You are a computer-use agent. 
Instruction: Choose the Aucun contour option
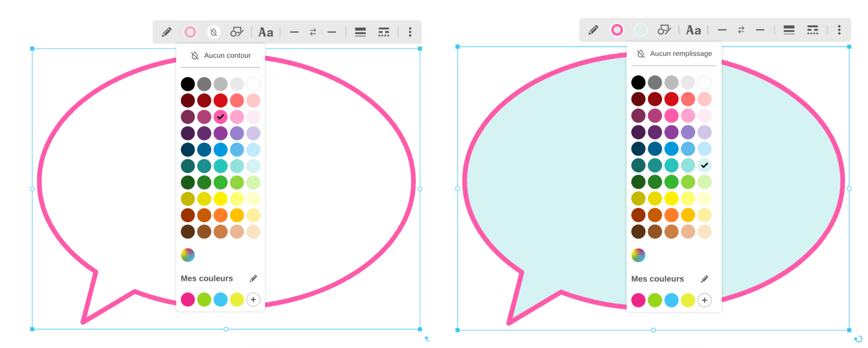(221, 55)
